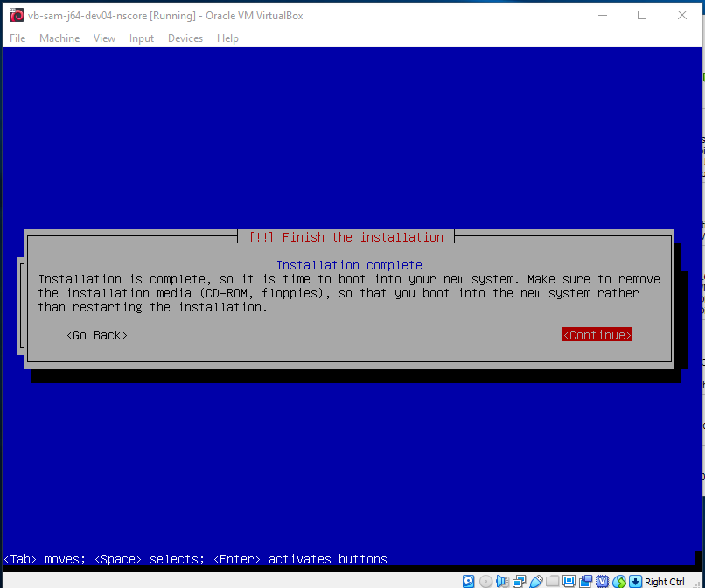Image resolution: width=705 pixels, height=588 pixels.
Task: Open the Machine menu
Action: click(59, 38)
